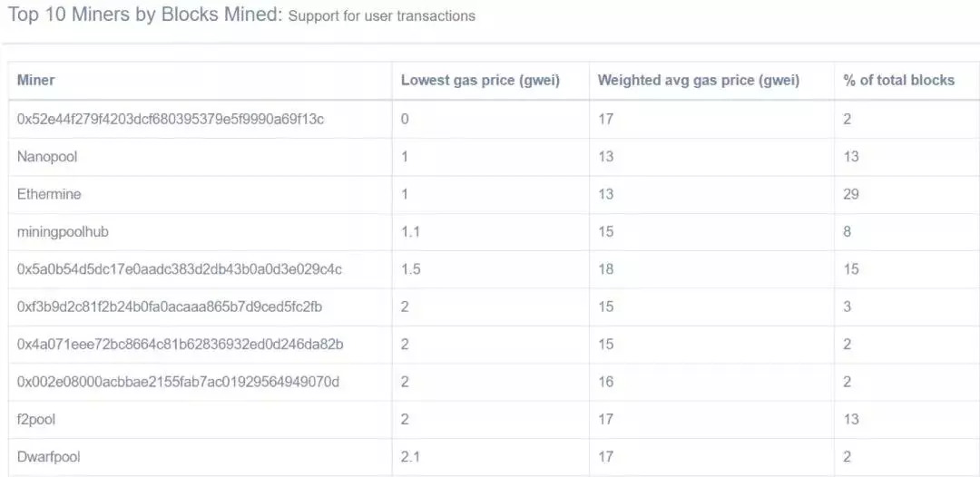Click the Lowest gas price (gwei) header
Screen dimensions: 980x477
pyautogui.click(x=480, y=80)
